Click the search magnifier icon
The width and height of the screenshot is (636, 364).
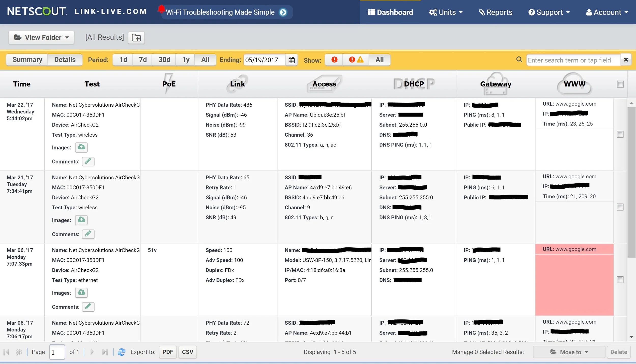pos(519,60)
